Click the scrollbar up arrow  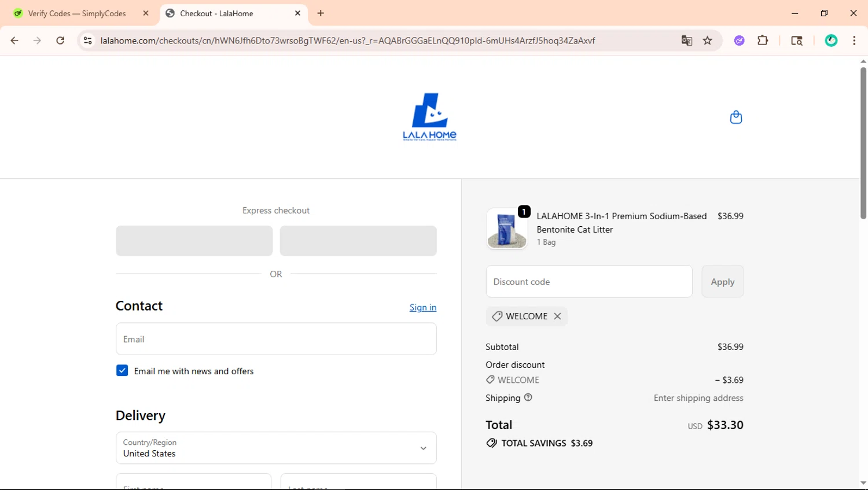point(863,61)
